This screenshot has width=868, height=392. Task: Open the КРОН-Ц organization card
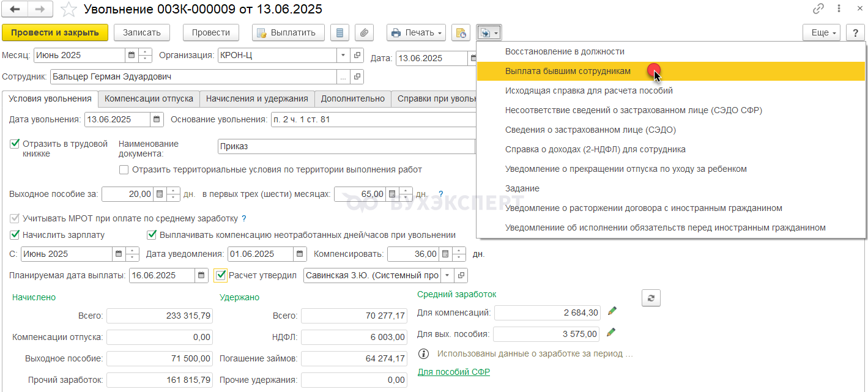click(x=357, y=55)
